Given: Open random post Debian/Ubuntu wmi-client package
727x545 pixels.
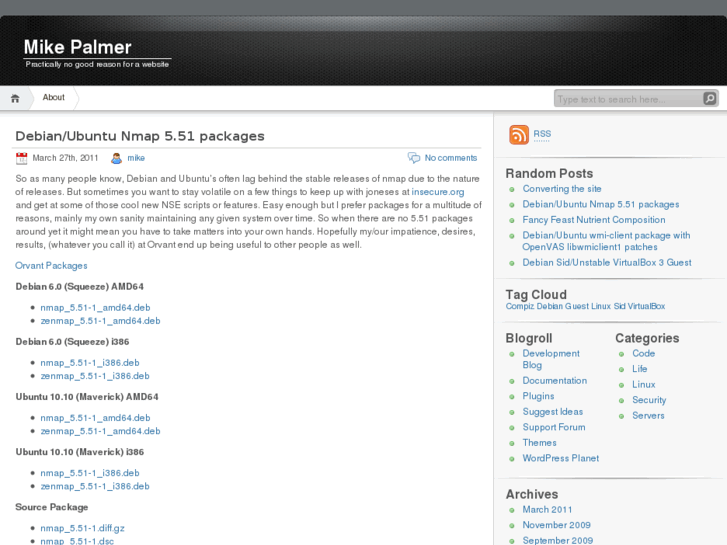Looking at the screenshot, I should [606, 241].
